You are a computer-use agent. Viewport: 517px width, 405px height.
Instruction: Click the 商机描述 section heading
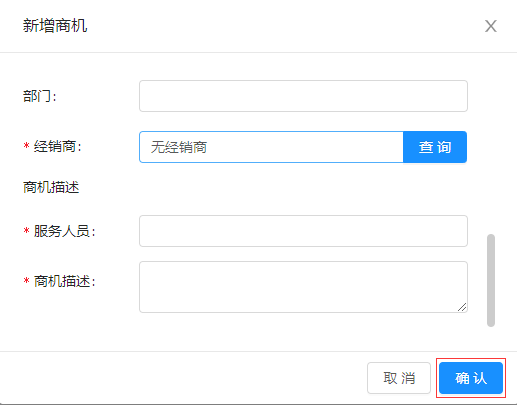[51, 187]
